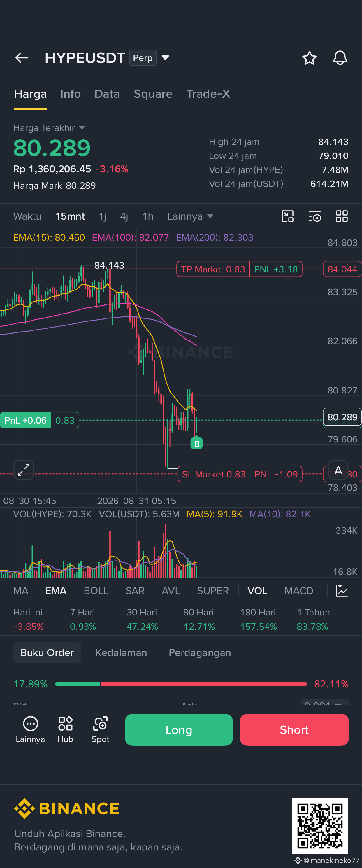The width and height of the screenshot is (362, 868).
Task: Add HYPEUSDT to favorites with star icon
Action: coord(309,58)
